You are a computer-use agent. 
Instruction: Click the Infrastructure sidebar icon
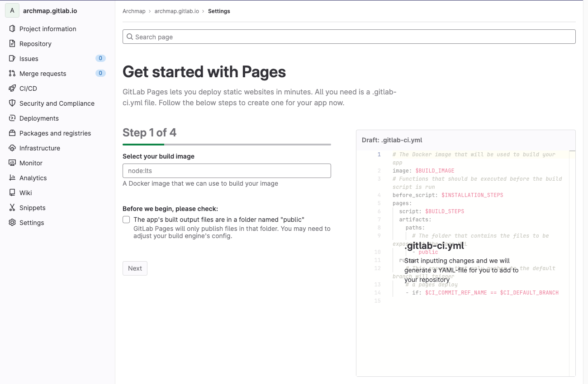[12, 148]
